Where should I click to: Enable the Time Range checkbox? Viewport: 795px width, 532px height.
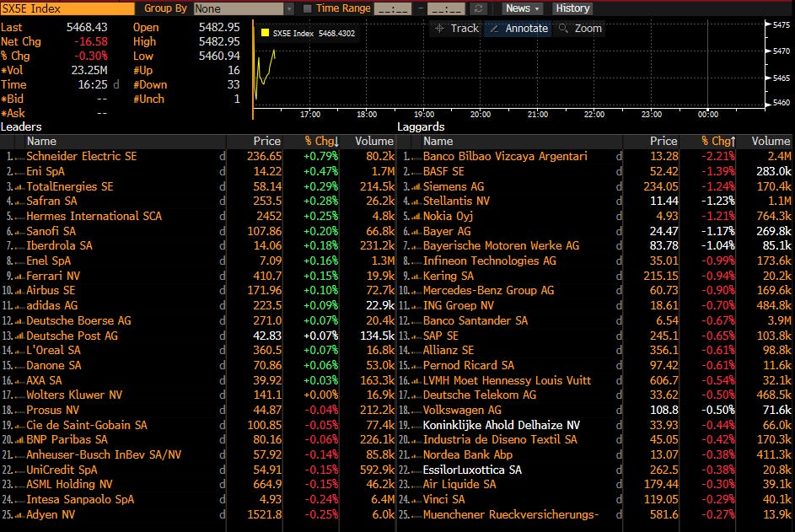(307, 8)
